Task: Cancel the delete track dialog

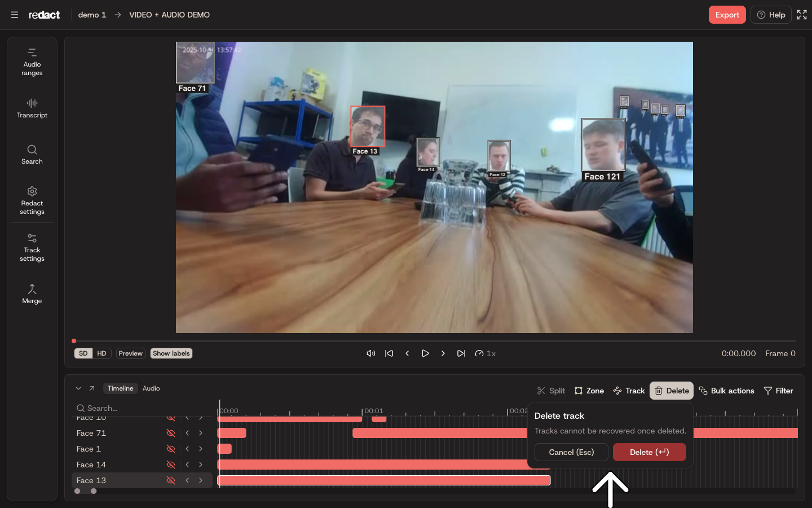Action: pyautogui.click(x=571, y=452)
